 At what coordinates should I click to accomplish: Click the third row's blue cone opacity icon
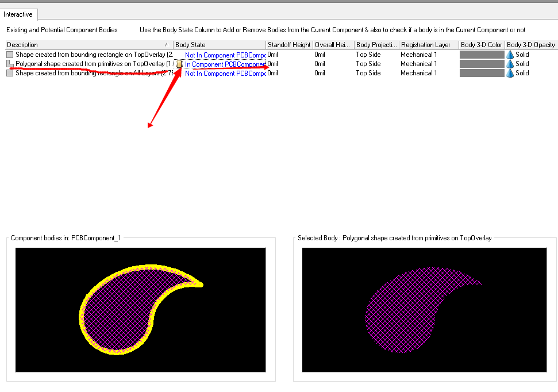coord(510,73)
